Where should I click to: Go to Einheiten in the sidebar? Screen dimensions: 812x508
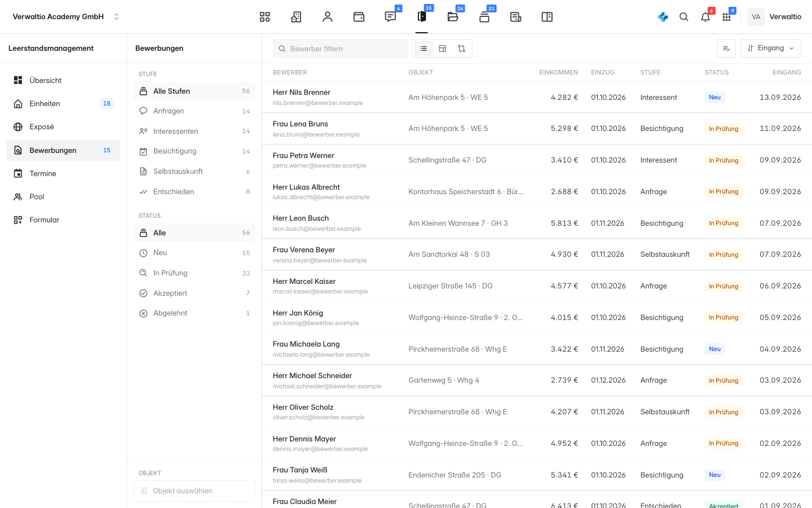pos(63,103)
